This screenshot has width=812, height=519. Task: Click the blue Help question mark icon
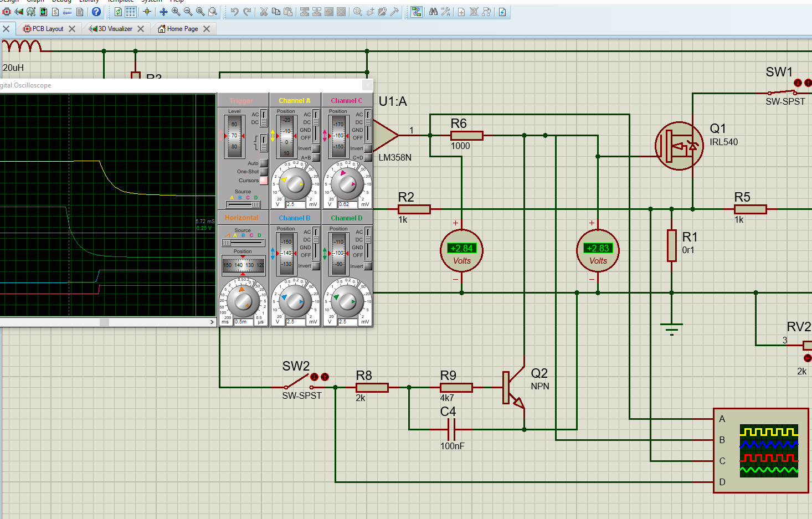96,12
